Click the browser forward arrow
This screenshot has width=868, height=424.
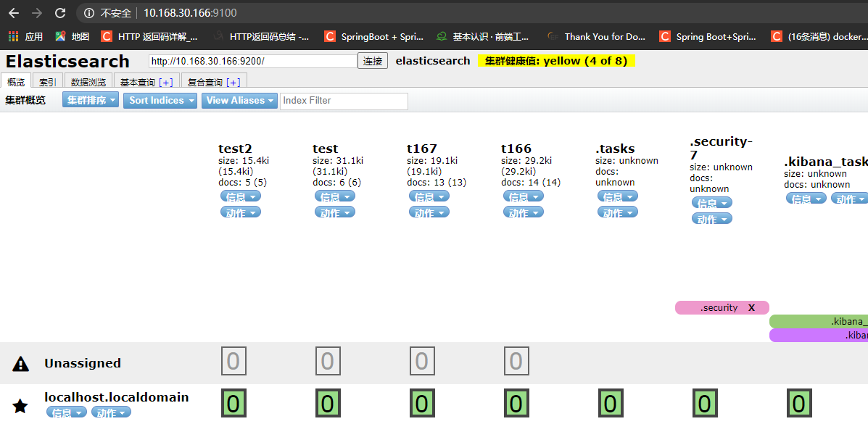(x=37, y=13)
